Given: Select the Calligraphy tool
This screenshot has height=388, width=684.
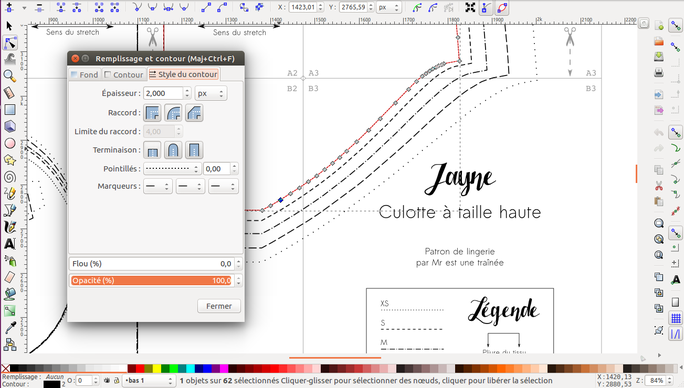Looking at the screenshot, I should tap(9, 227).
